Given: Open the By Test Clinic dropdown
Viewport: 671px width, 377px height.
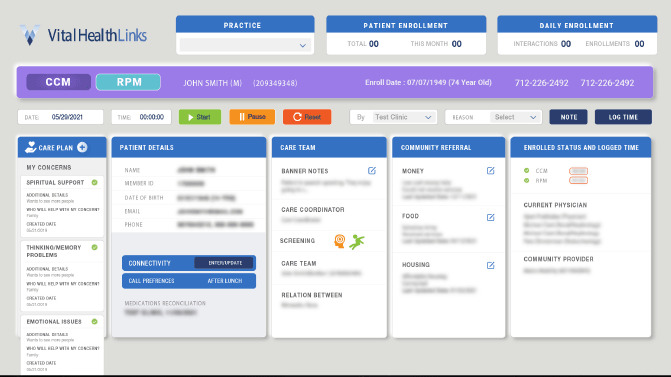Looking at the screenshot, I should (x=403, y=117).
